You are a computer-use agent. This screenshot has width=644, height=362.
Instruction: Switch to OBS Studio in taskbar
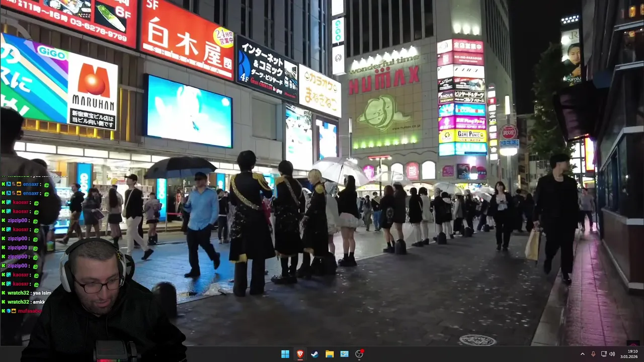click(359, 354)
